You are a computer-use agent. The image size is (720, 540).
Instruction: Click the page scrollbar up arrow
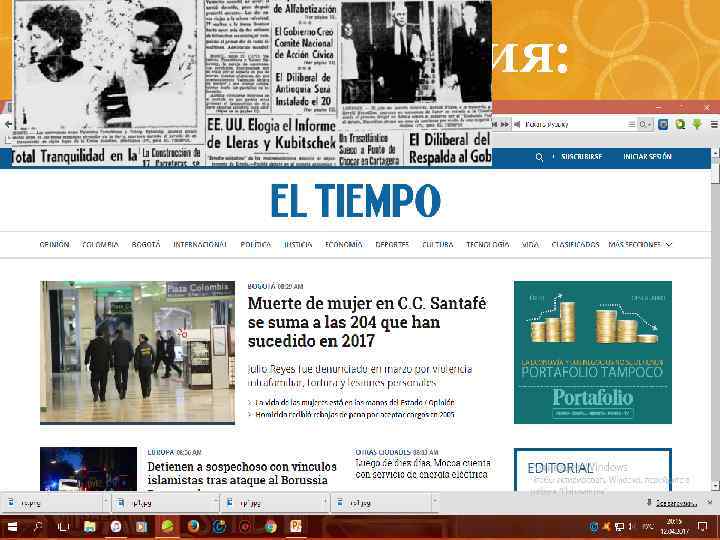(715, 152)
